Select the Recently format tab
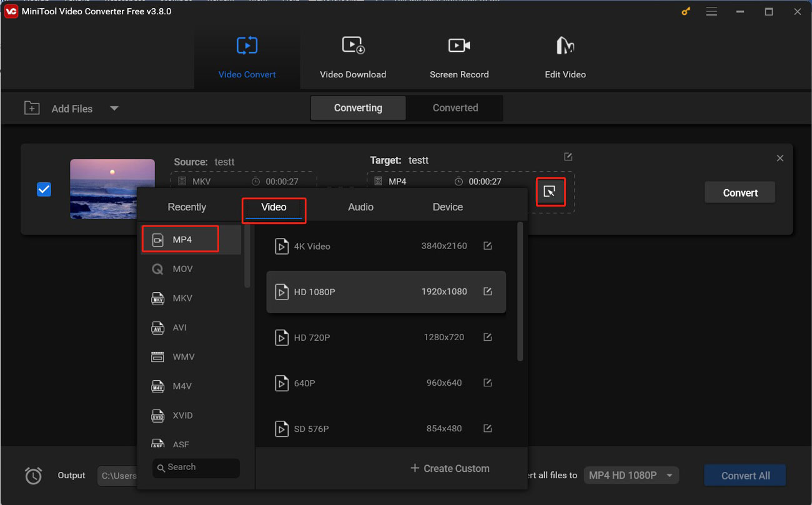Image resolution: width=812 pixels, height=505 pixels. click(187, 207)
